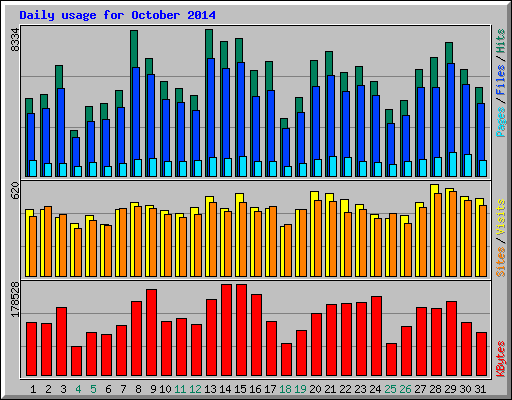Click the orange sites bar for day 2
Image resolution: width=512 pixels, height=400 pixels.
coord(48,241)
